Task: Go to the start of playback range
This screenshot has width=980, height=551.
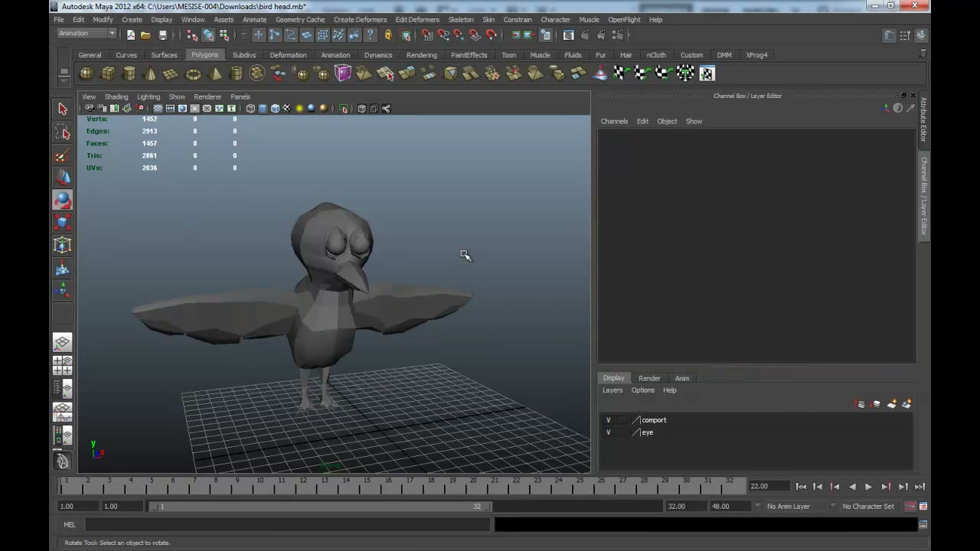Action: [x=801, y=487]
